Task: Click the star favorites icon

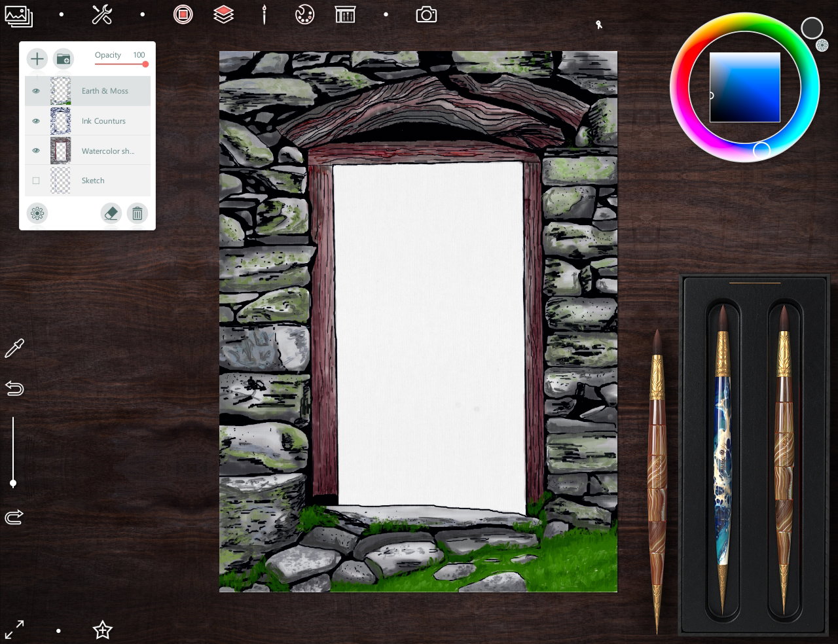Action: (103, 630)
